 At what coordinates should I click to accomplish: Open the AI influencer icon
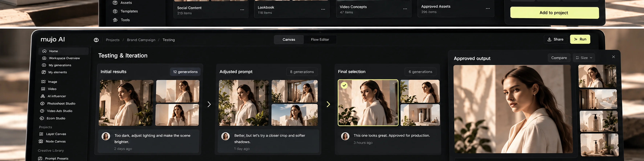43,96
